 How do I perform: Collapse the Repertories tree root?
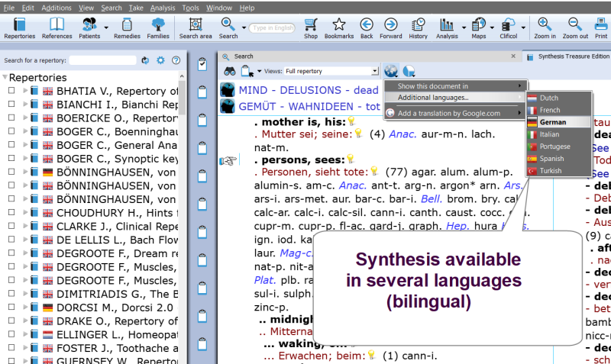(5, 78)
